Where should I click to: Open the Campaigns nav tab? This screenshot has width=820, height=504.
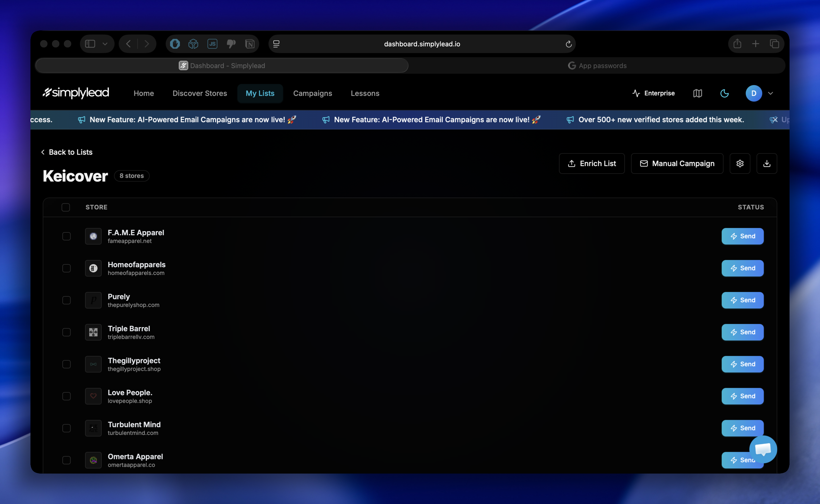(x=312, y=93)
